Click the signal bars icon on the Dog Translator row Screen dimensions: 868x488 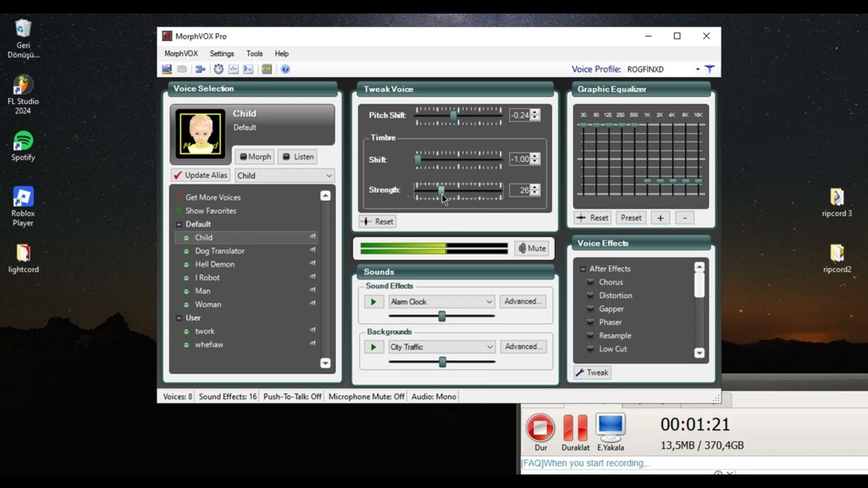[x=313, y=251]
